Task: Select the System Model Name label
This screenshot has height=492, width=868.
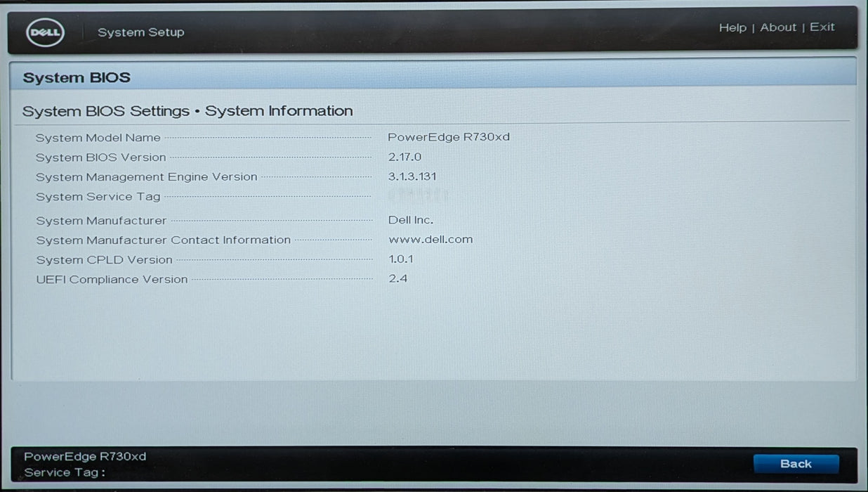Action: (x=98, y=138)
